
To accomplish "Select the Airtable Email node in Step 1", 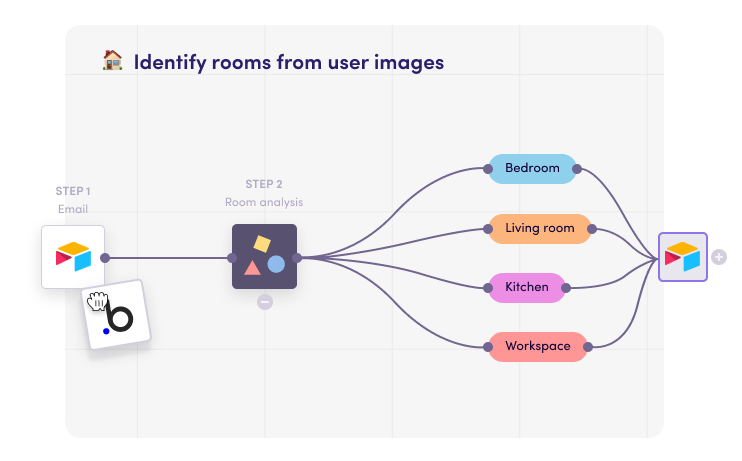I will click(73, 257).
